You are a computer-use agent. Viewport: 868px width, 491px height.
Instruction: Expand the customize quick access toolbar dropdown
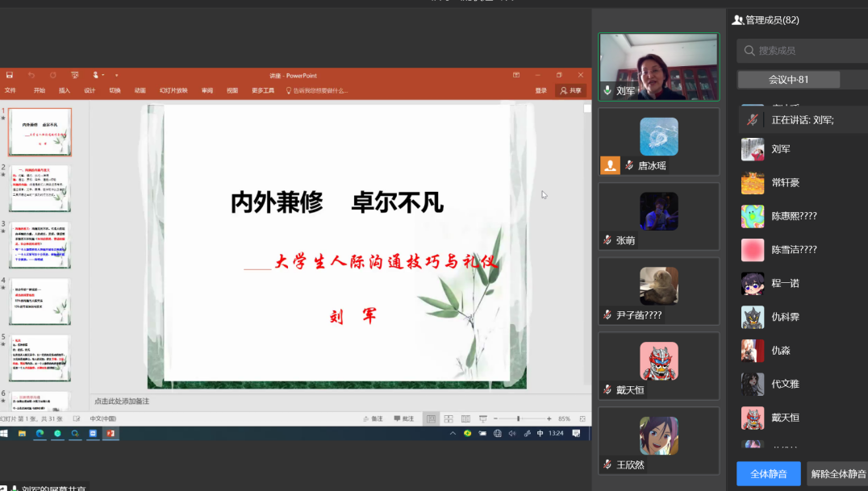[116, 75]
